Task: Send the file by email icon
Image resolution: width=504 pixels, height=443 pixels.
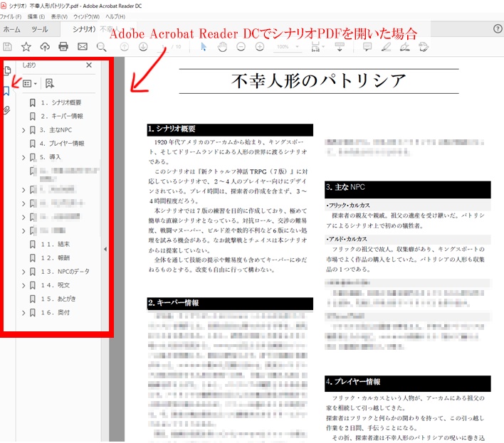Action: [x=83, y=47]
